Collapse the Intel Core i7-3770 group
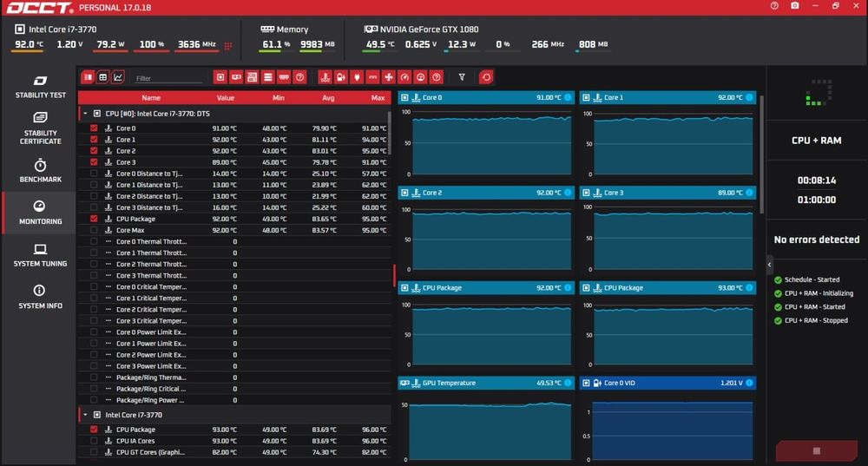 pyautogui.click(x=85, y=415)
